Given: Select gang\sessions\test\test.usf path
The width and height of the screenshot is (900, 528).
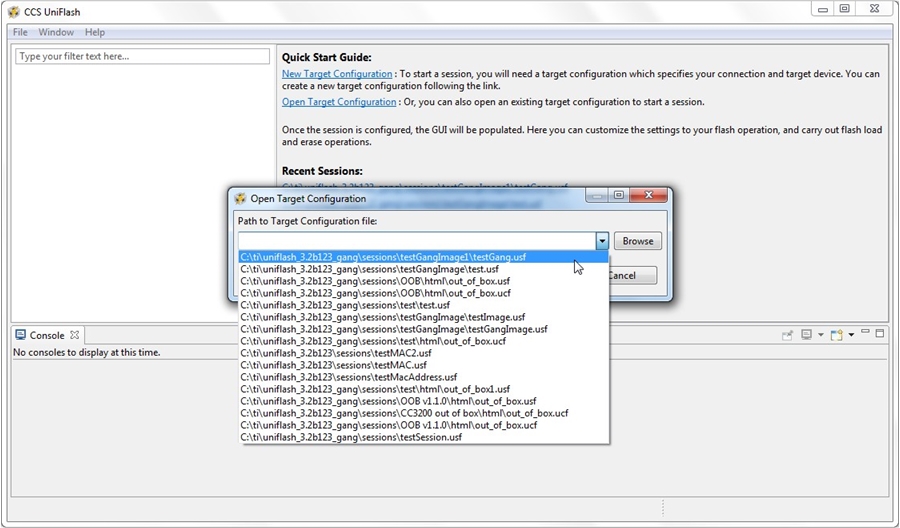Looking at the screenshot, I should pyautogui.click(x=423, y=305).
